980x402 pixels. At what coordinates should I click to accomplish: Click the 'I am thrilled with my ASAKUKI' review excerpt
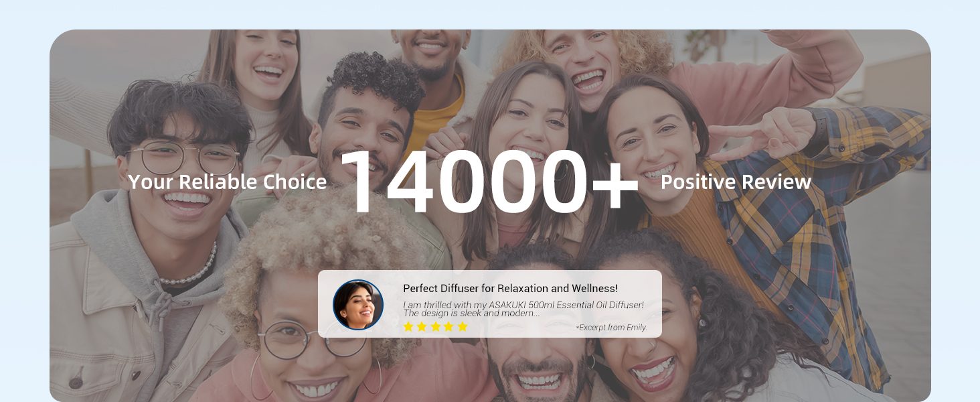click(x=523, y=309)
